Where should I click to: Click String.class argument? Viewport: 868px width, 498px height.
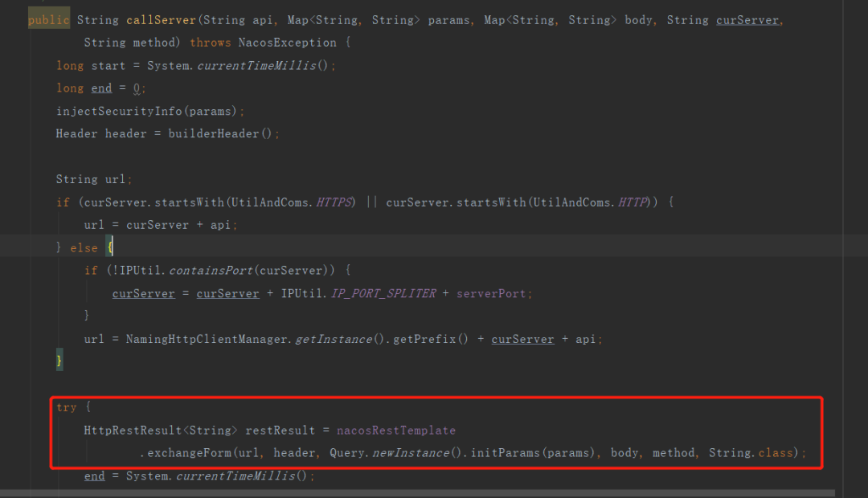click(x=751, y=453)
